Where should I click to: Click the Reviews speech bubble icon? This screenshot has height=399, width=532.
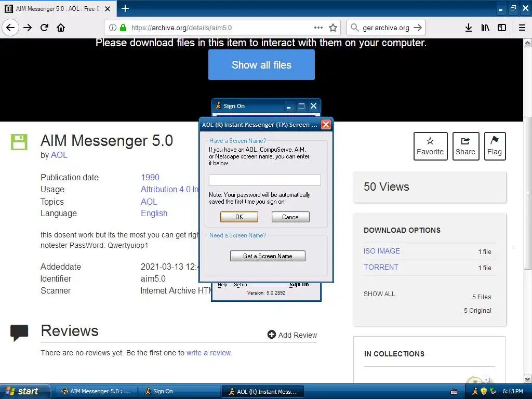19,332
